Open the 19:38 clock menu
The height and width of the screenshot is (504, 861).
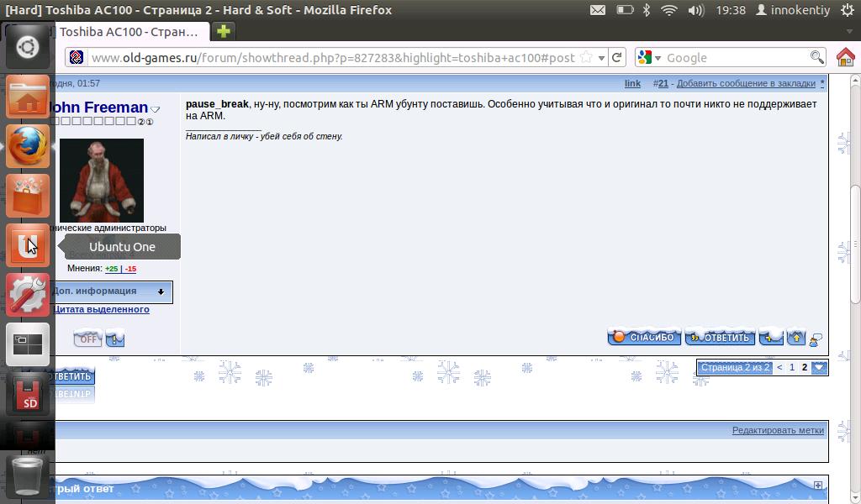(x=731, y=10)
